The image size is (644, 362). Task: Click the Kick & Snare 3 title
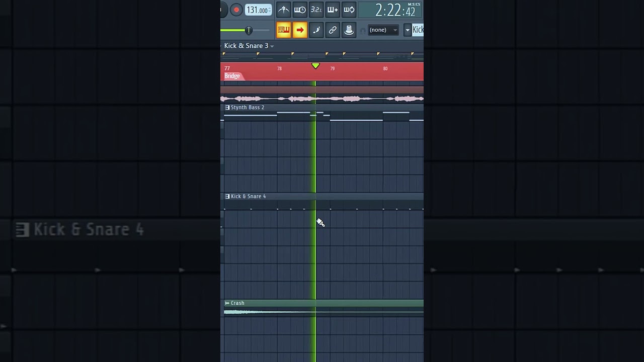(x=246, y=46)
